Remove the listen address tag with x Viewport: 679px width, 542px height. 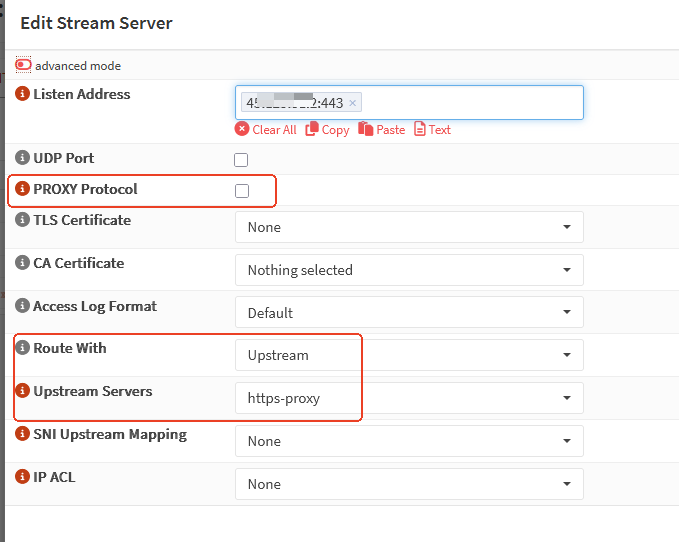[x=352, y=103]
